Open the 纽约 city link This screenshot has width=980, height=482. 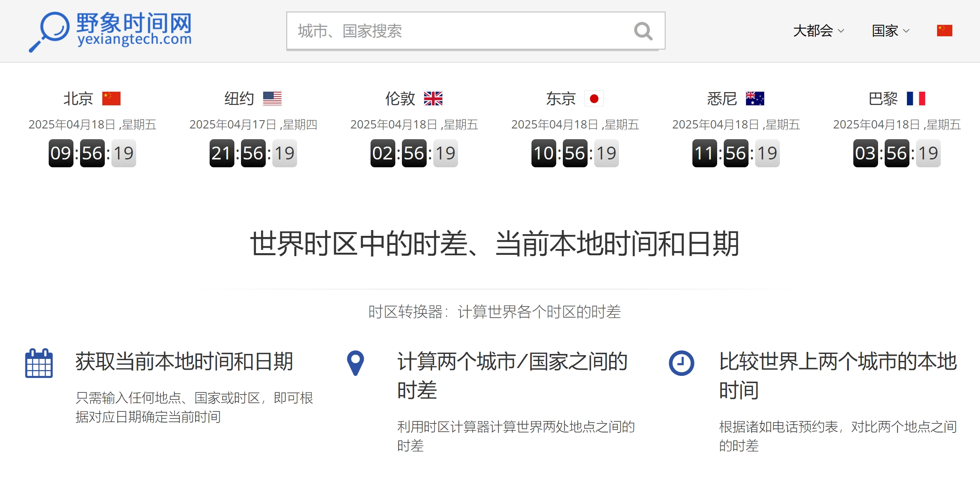click(239, 99)
